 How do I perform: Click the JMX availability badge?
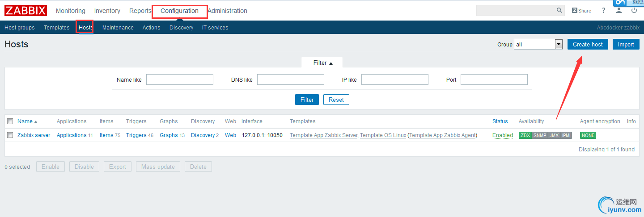click(x=554, y=135)
